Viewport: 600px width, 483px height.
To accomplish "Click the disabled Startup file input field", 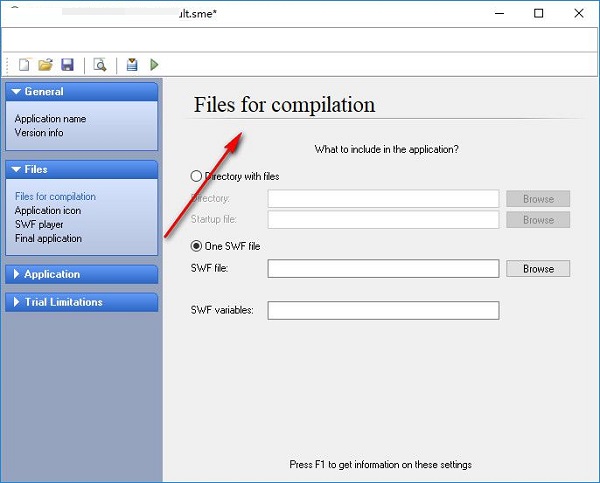I will 383,220.
